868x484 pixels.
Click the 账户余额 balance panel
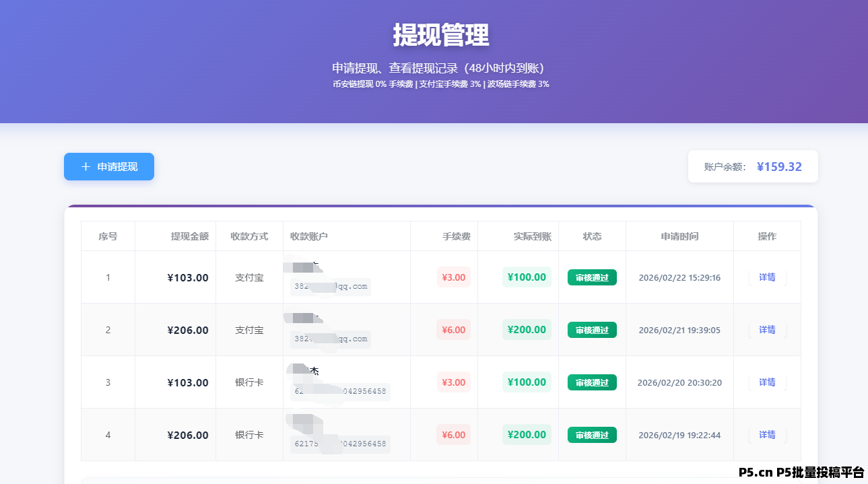[752, 166]
